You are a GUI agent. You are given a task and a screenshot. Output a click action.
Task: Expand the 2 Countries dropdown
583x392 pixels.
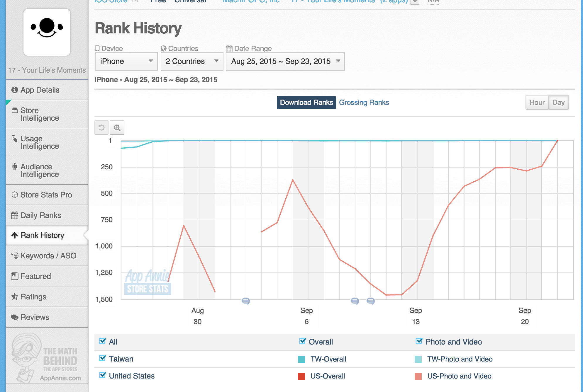(192, 61)
